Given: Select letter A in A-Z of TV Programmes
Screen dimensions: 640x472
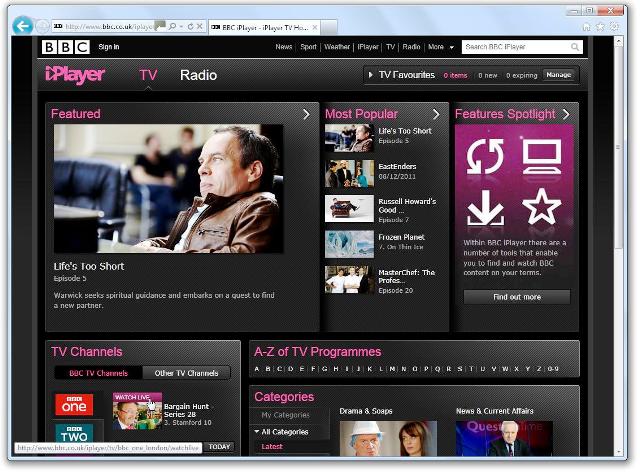Looking at the screenshot, I should point(256,369).
